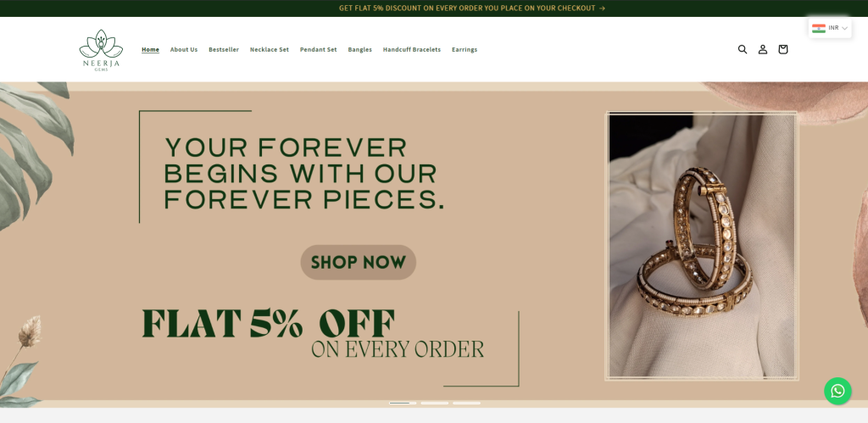868x423 pixels.
Task: Expand the INR currency dropdown
Action: pyautogui.click(x=830, y=28)
